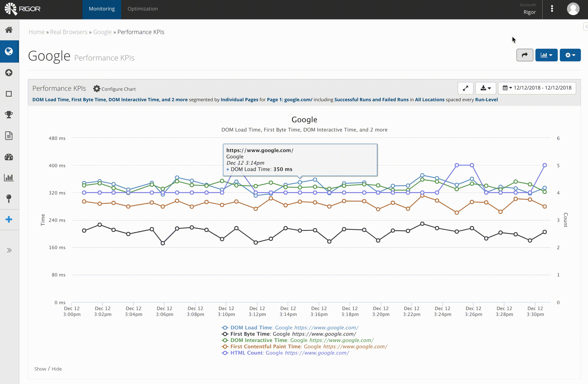Toggle First Byte Time legend series
588x384 pixels.
(289, 334)
